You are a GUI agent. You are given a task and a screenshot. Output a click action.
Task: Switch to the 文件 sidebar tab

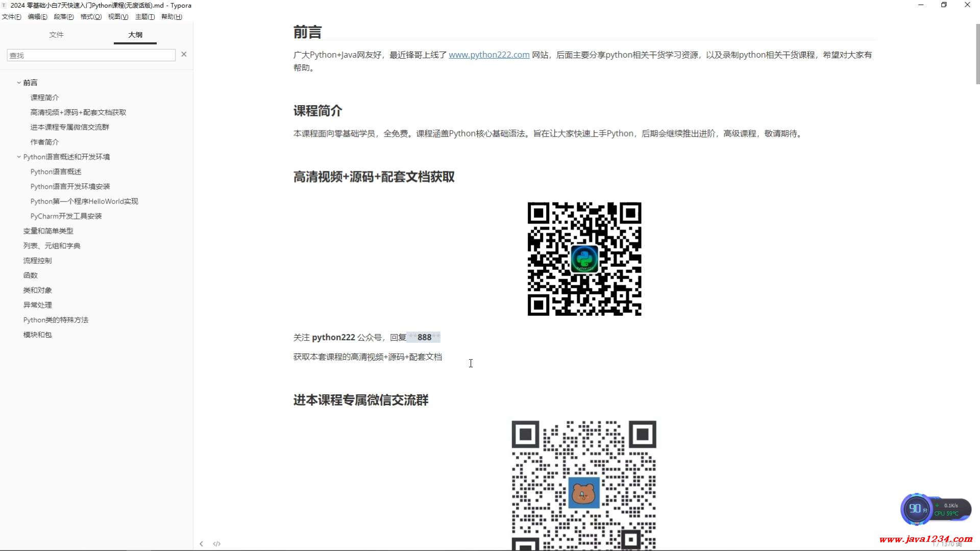point(56,35)
